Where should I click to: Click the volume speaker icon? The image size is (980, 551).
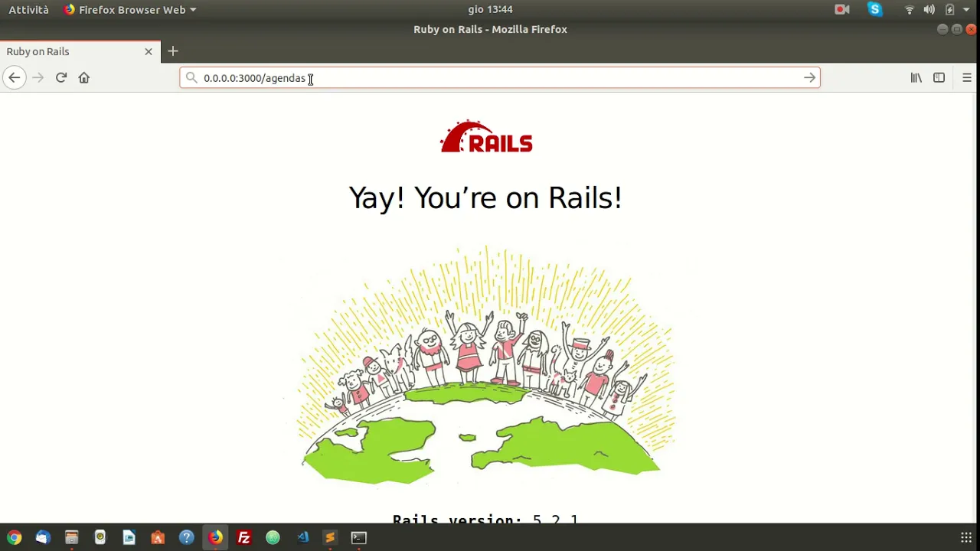tap(929, 9)
